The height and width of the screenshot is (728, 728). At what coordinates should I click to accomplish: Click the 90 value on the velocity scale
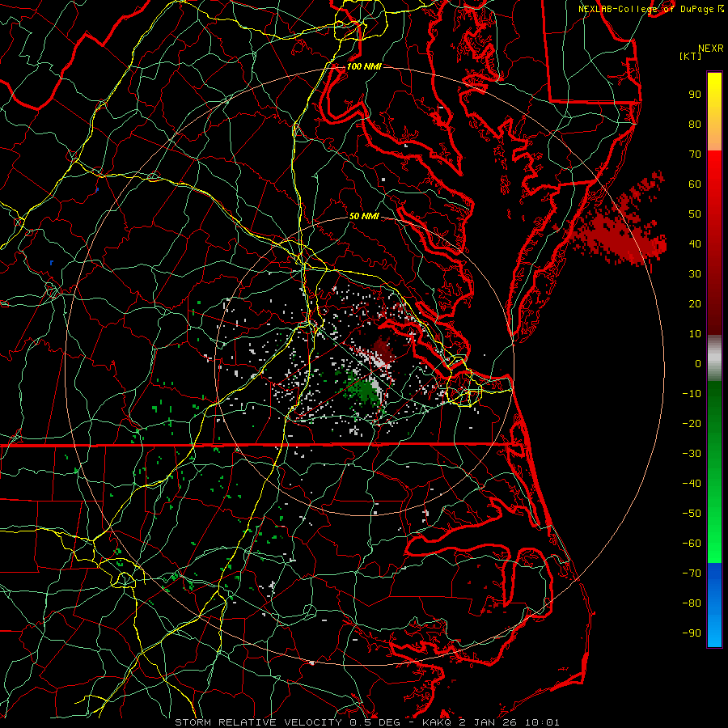pyautogui.click(x=695, y=95)
